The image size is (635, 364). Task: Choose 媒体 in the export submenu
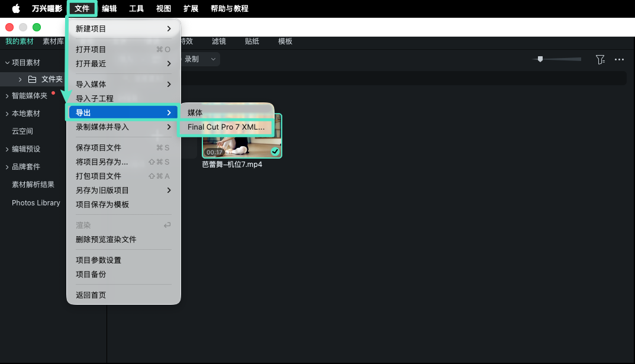tap(227, 112)
